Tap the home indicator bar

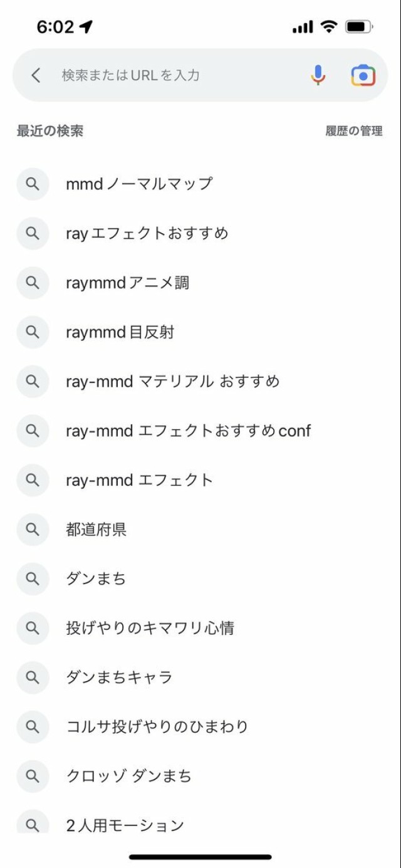tap(200, 857)
